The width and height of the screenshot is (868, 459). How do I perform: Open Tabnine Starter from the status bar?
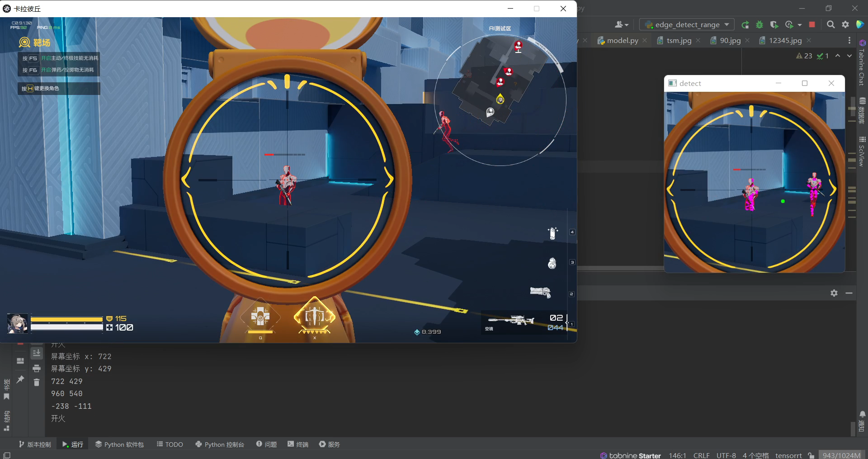pos(630,455)
